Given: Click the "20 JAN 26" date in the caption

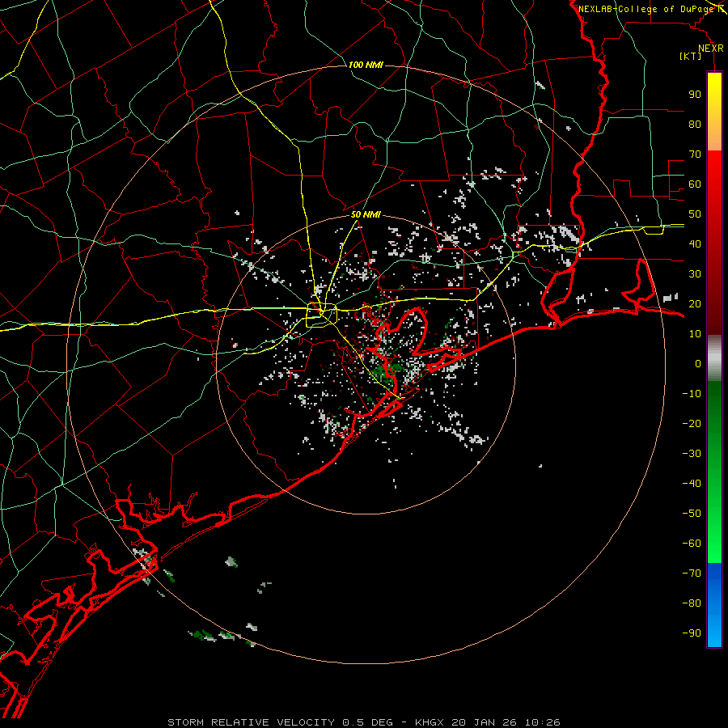Looking at the screenshot, I should click(485, 722).
